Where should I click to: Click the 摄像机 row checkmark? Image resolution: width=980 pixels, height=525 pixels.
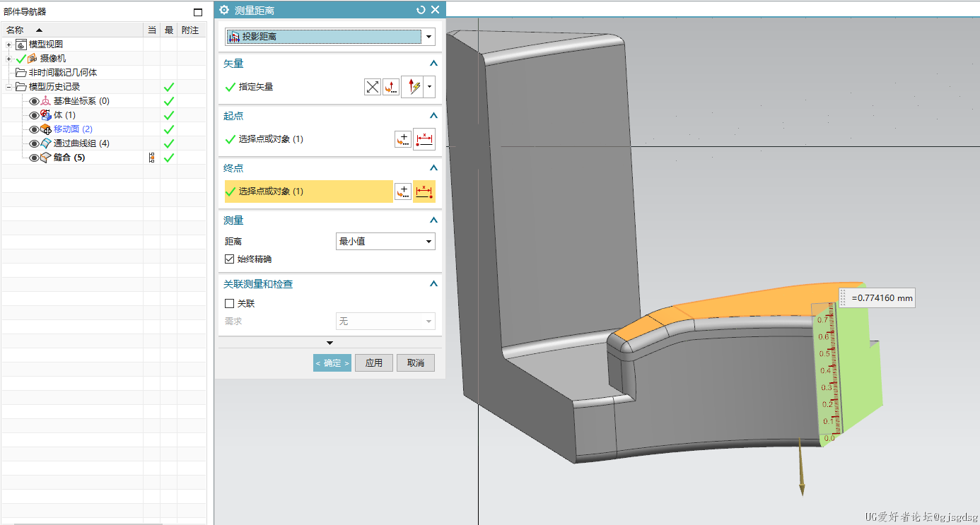[x=21, y=59]
